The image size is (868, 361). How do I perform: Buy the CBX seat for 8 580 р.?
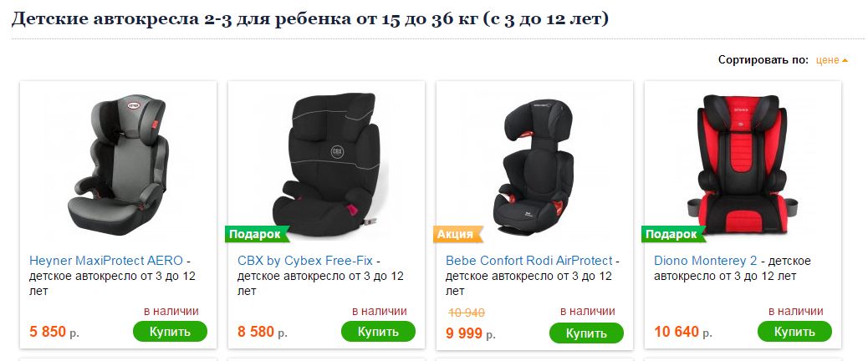pos(378,332)
